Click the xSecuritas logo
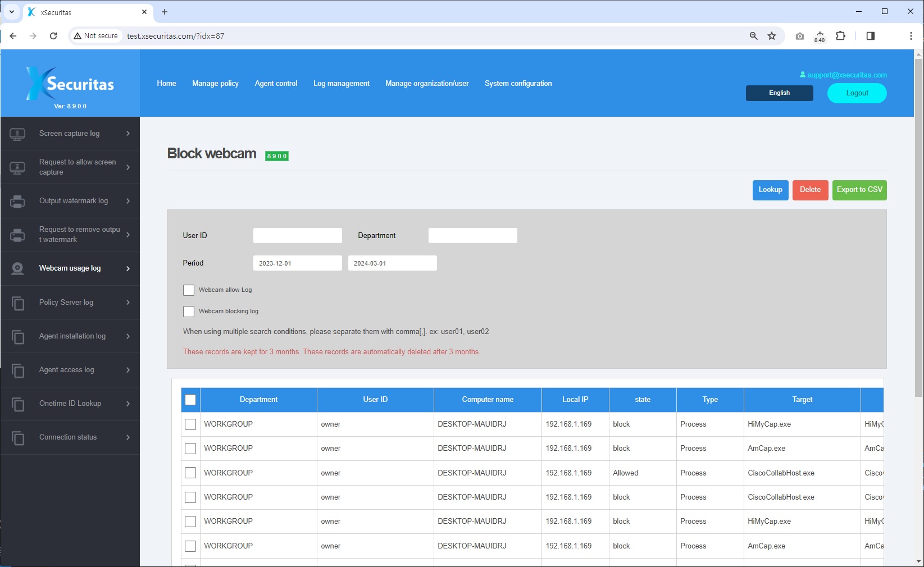 coord(69,83)
